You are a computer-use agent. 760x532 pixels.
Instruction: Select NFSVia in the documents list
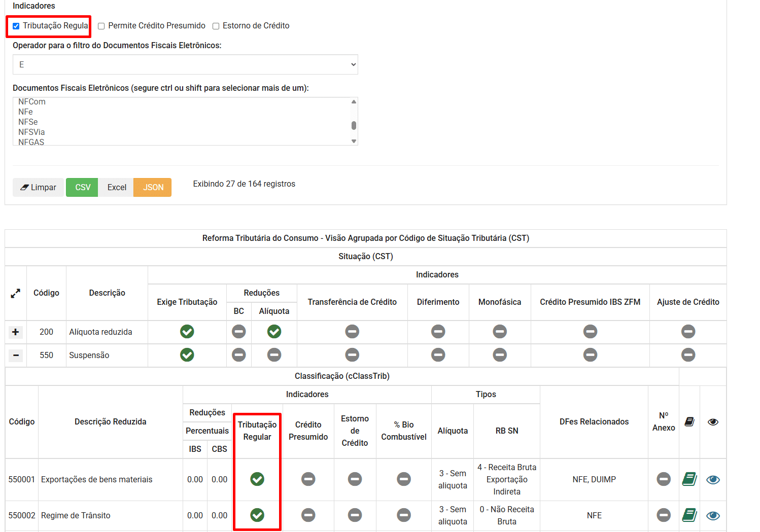(x=31, y=132)
